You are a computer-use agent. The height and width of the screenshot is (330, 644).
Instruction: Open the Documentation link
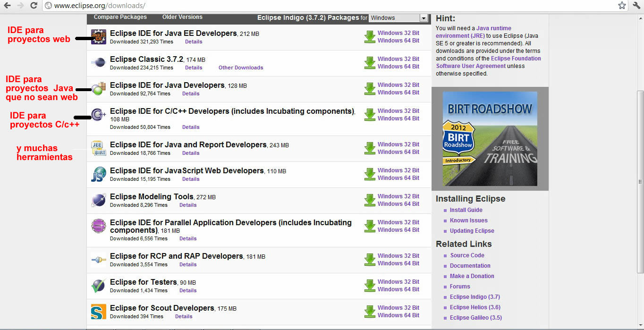(470, 266)
